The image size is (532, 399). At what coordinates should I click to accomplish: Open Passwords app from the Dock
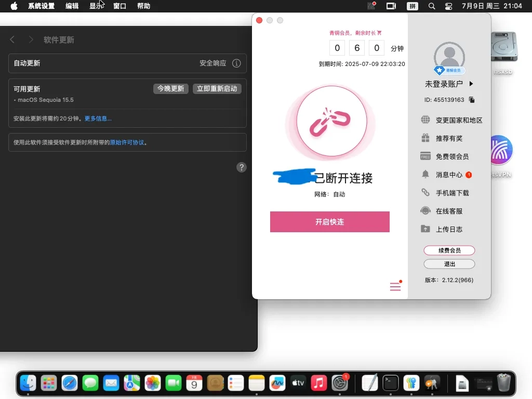point(411,383)
